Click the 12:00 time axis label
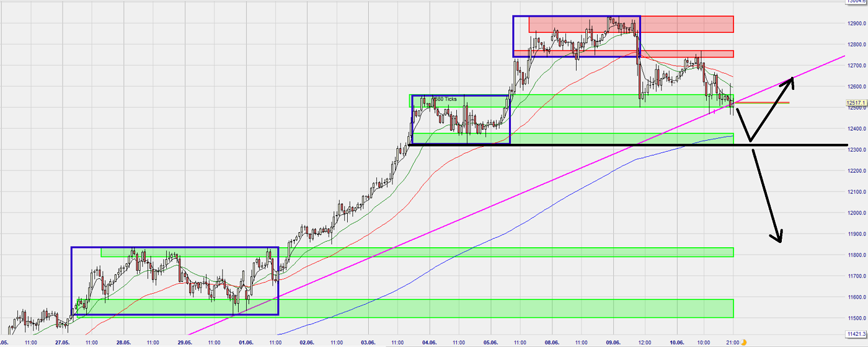The width and height of the screenshot is (868, 347). click(x=645, y=342)
